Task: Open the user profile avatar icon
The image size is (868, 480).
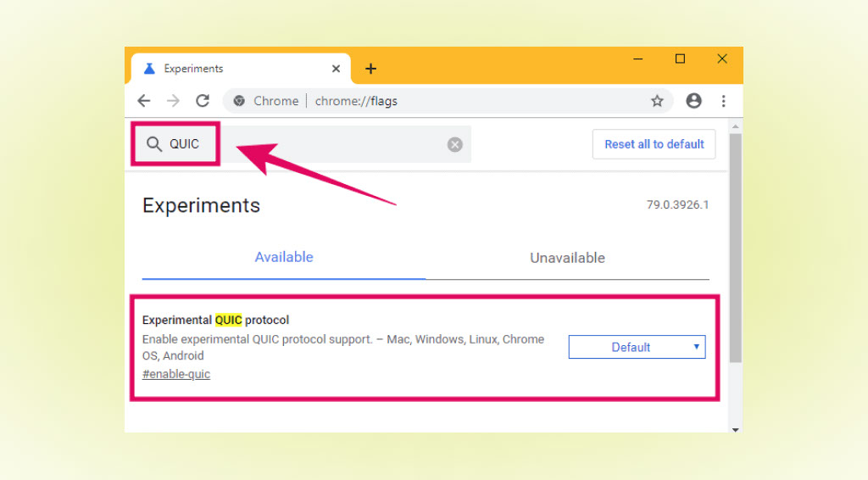Action: (693, 101)
